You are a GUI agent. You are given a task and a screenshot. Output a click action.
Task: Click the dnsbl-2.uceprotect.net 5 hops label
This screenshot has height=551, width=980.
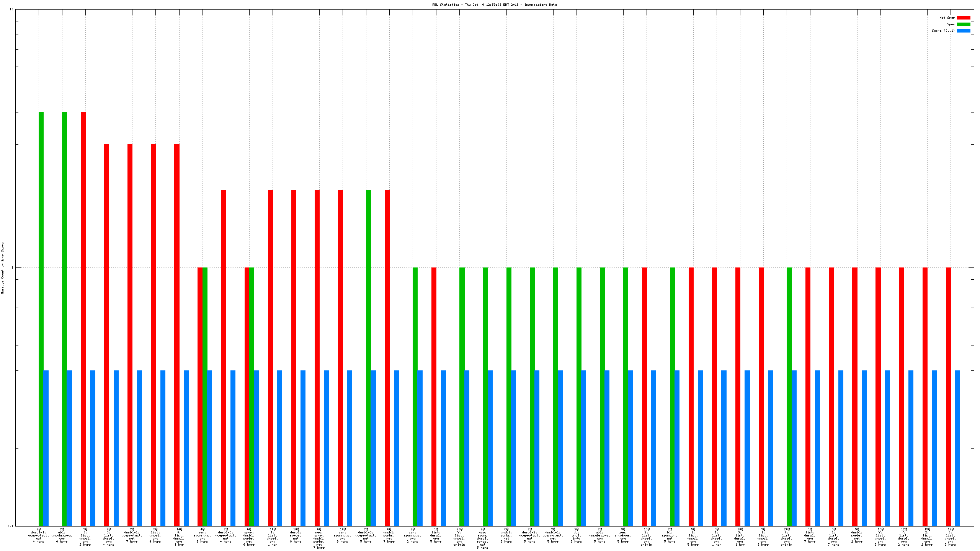(x=530, y=535)
